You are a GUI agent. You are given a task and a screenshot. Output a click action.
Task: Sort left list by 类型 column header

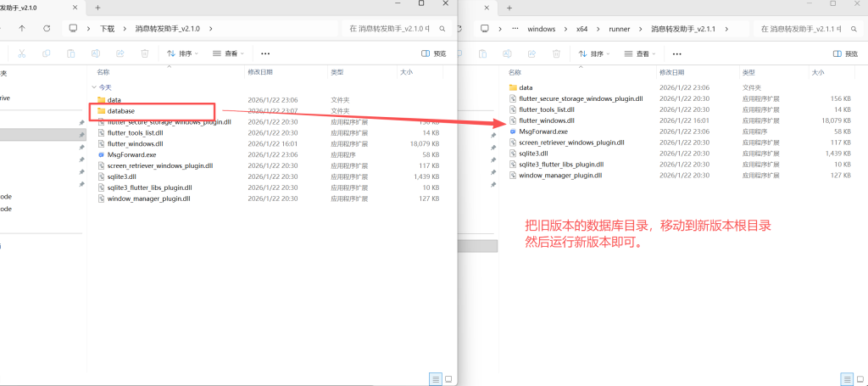click(337, 72)
